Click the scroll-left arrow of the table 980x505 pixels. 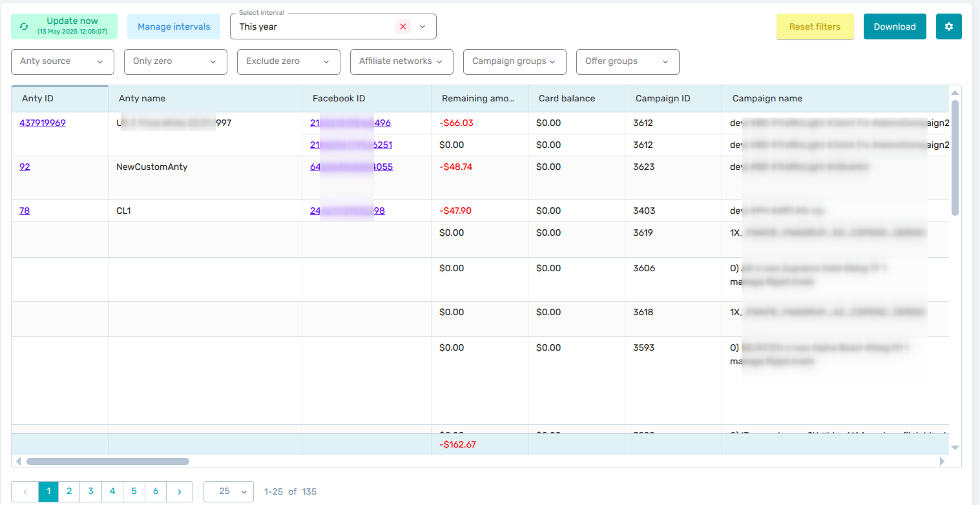[x=18, y=461]
